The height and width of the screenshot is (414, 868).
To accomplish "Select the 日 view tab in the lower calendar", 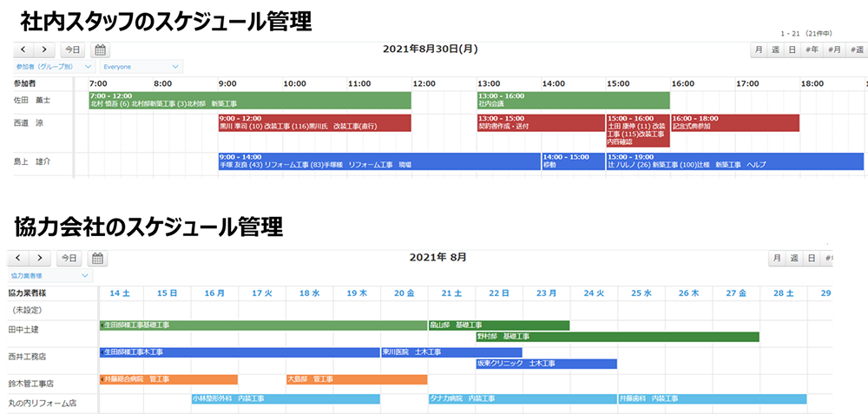I will tap(811, 259).
